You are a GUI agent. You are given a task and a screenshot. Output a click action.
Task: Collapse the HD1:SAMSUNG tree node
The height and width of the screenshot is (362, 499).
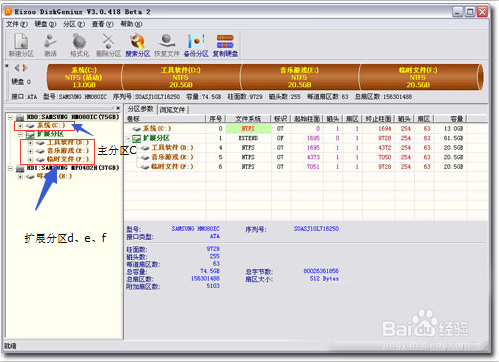point(11,168)
